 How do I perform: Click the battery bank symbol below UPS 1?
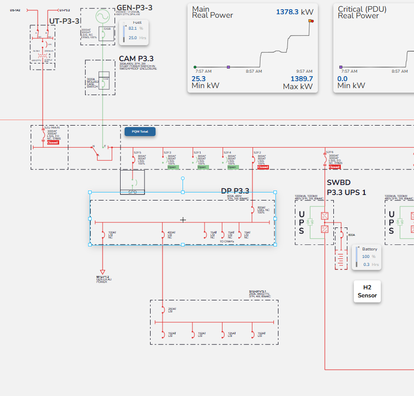click(341, 259)
